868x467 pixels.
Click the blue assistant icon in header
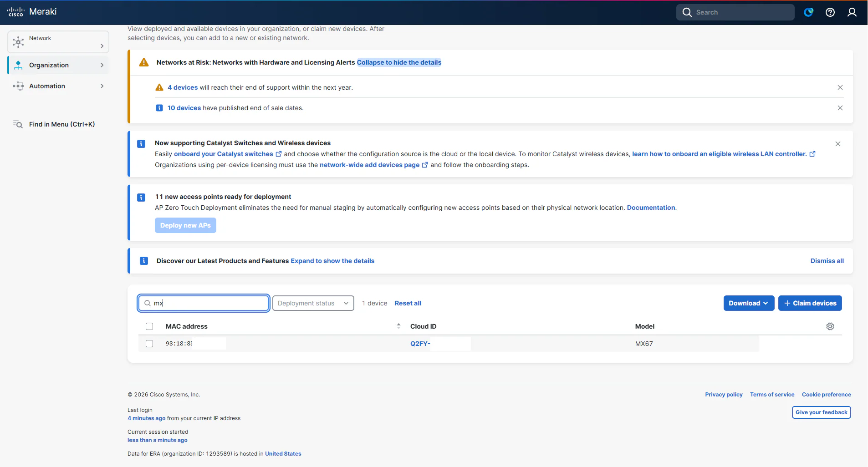pos(809,12)
